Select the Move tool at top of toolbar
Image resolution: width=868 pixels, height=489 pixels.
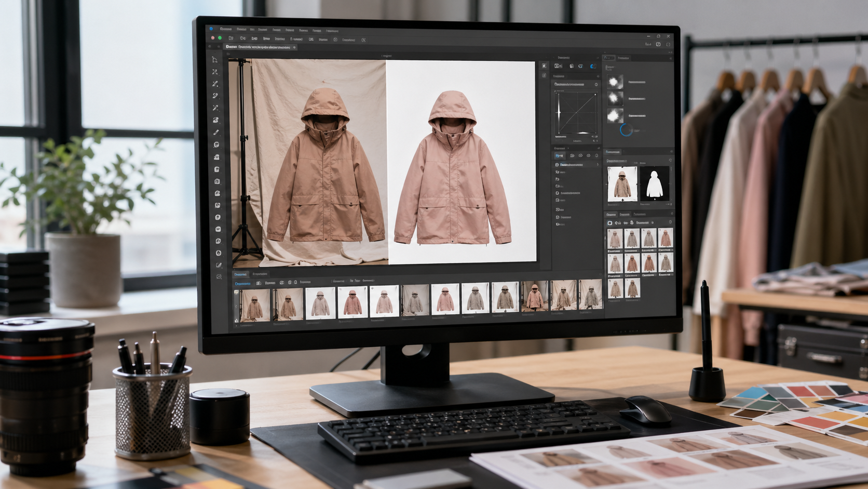pyautogui.click(x=216, y=61)
